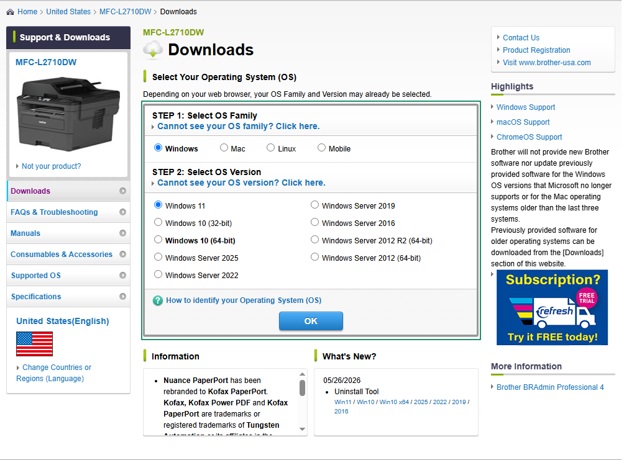Click the Home icon in breadcrumb
The image size is (624, 460).
tap(10, 12)
